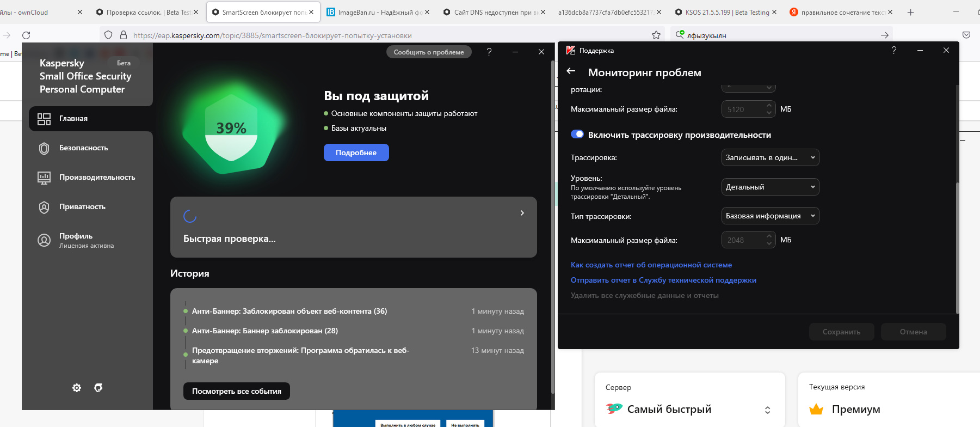980x427 pixels.
Task: Click the Главная dashboard icon
Action: pyautogui.click(x=44, y=119)
